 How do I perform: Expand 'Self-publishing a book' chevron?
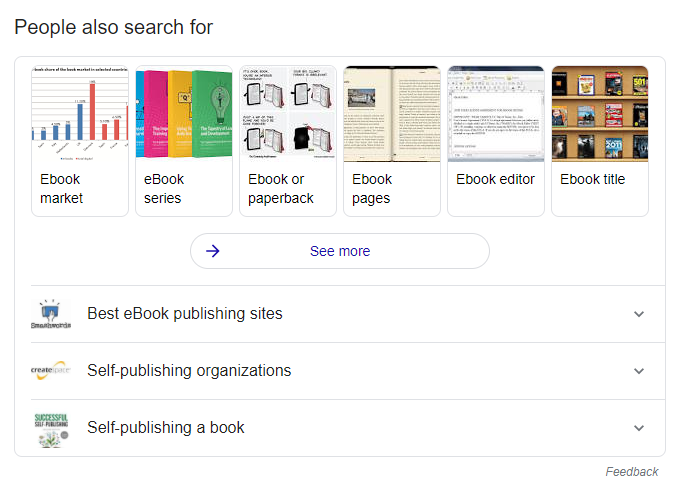tap(639, 428)
